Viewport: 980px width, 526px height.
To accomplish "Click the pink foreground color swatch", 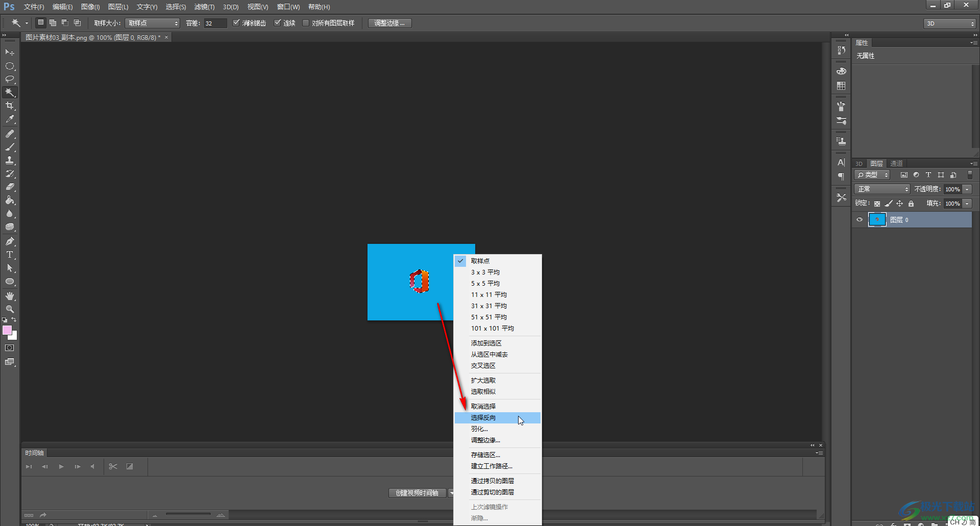I will [x=7, y=330].
